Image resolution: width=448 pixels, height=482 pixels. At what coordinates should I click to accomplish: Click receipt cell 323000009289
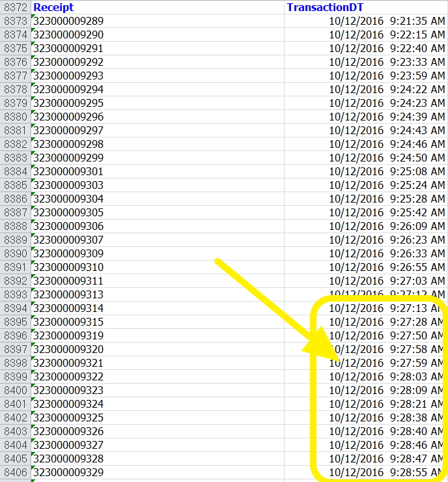(x=158, y=21)
